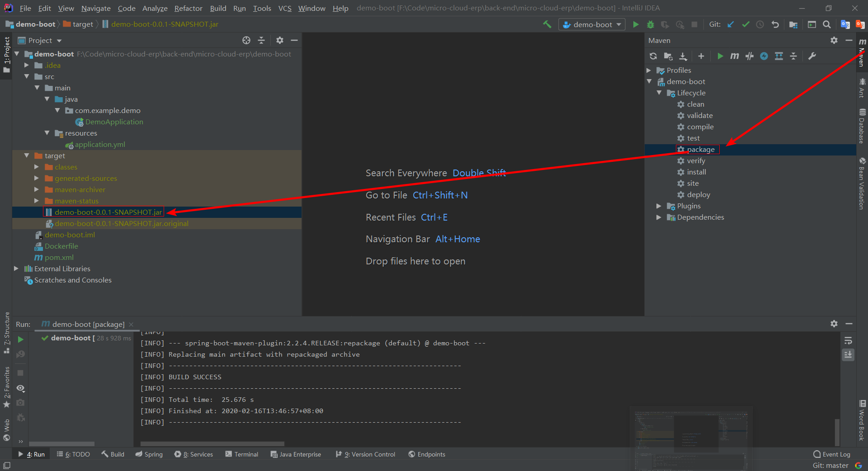Viewport: 868px width, 471px height.
Task: Open the Navigate menu
Action: 96,8
